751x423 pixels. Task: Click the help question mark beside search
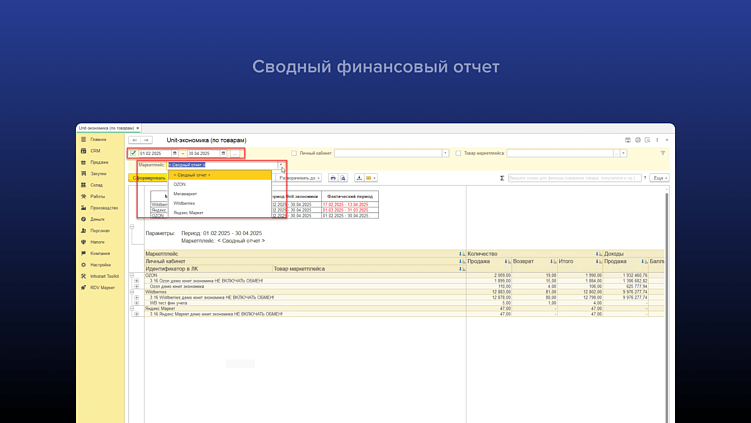click(645, 178)
